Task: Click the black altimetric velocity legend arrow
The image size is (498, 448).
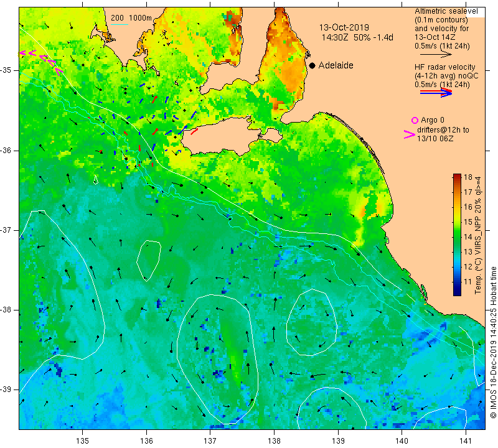Action: click(436, 55)
